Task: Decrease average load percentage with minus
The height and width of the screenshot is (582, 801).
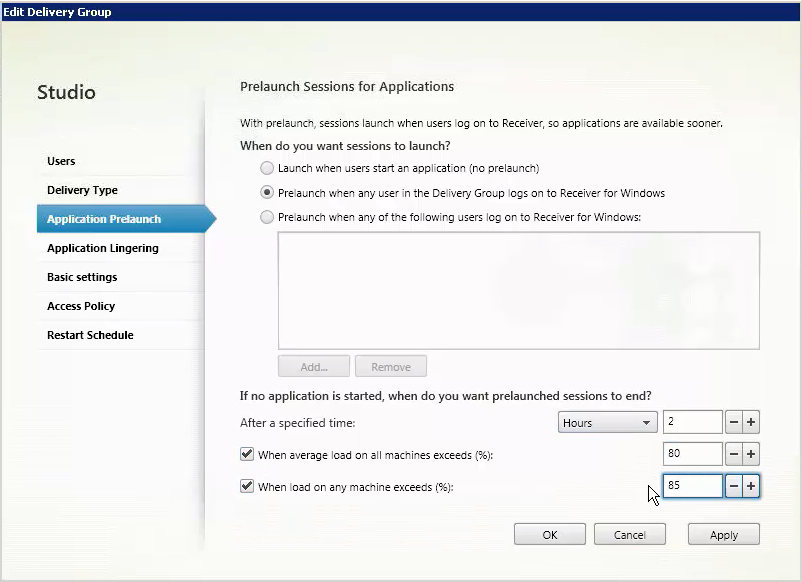Action: coord(734,454)
